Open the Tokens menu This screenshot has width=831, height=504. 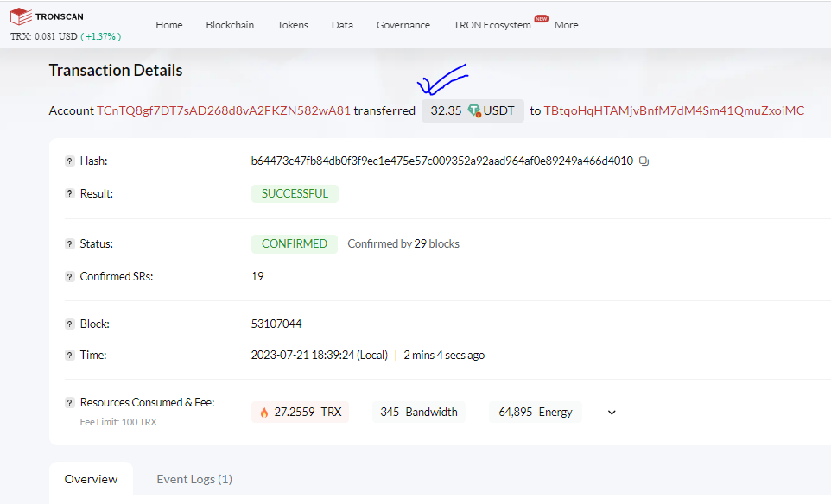pos(293,25)
